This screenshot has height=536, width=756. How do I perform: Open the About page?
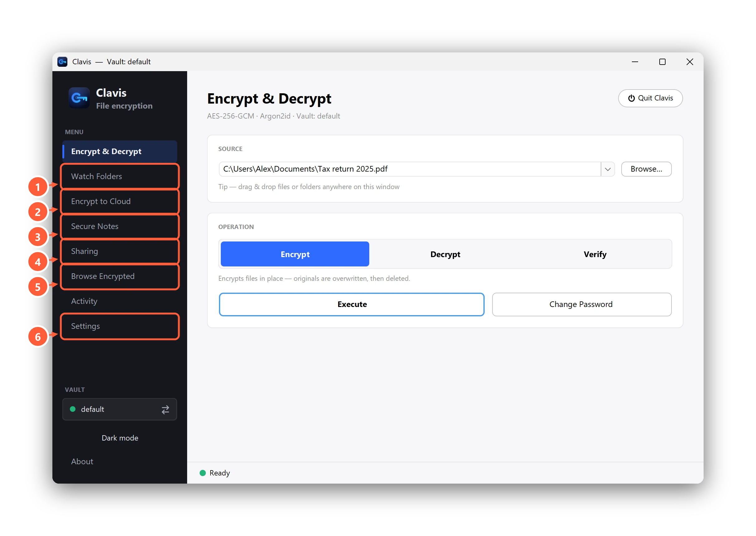[x=120, y=461]
